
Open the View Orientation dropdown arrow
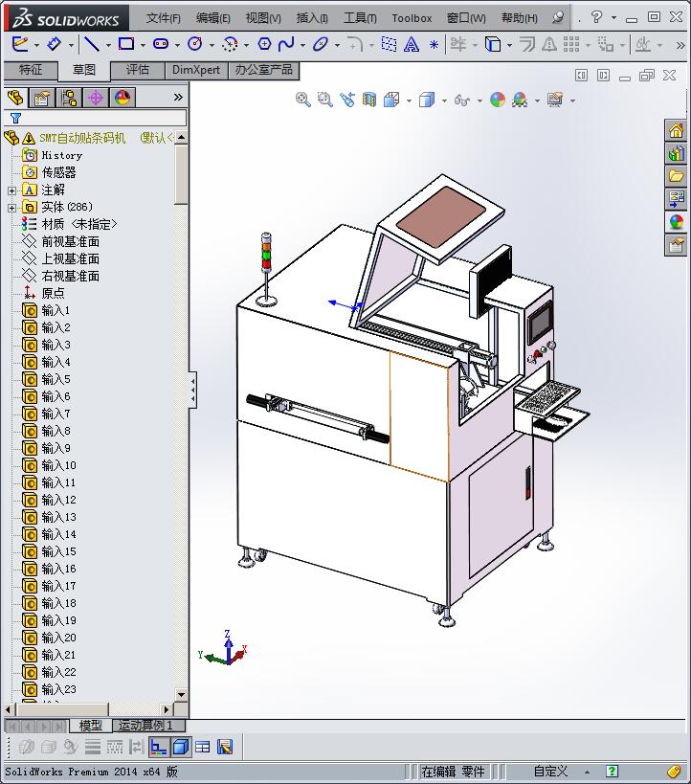point(409,101)
